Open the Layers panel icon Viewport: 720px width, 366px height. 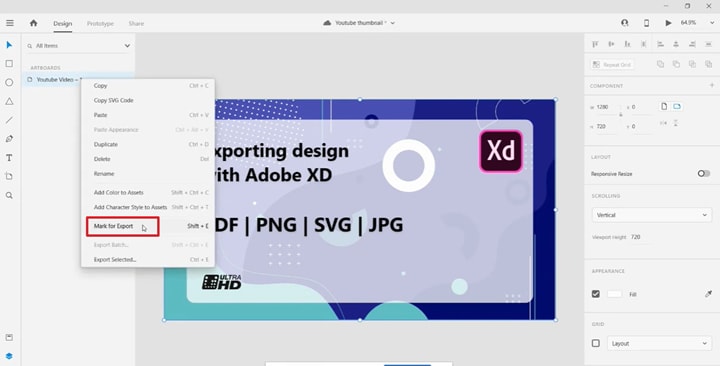coord(9,356)
